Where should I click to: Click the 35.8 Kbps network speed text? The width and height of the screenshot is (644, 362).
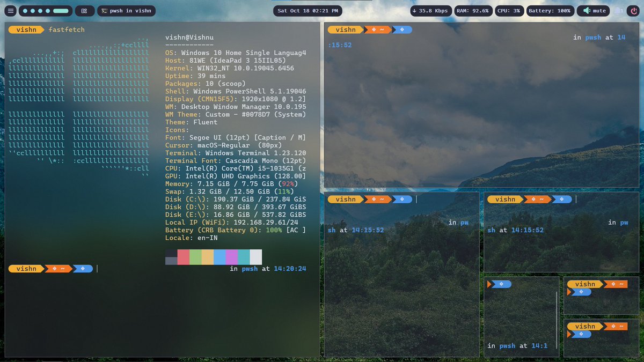434,11
